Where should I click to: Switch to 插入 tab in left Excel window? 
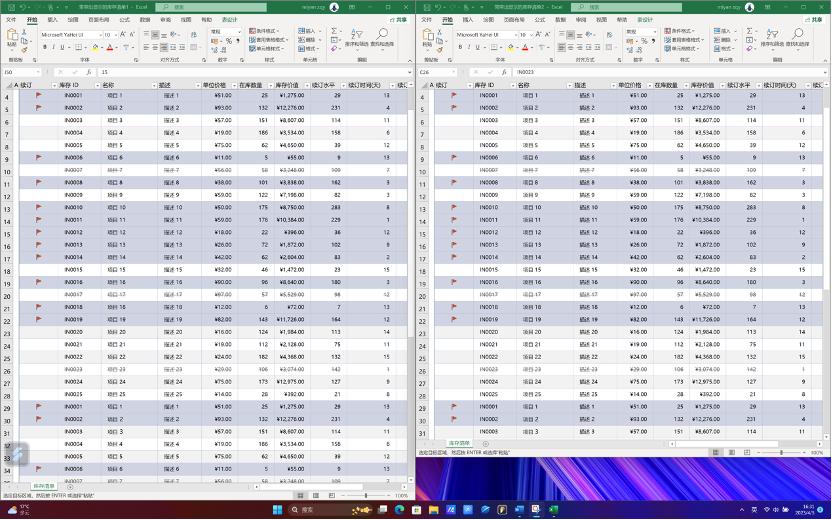coord(52,20)
